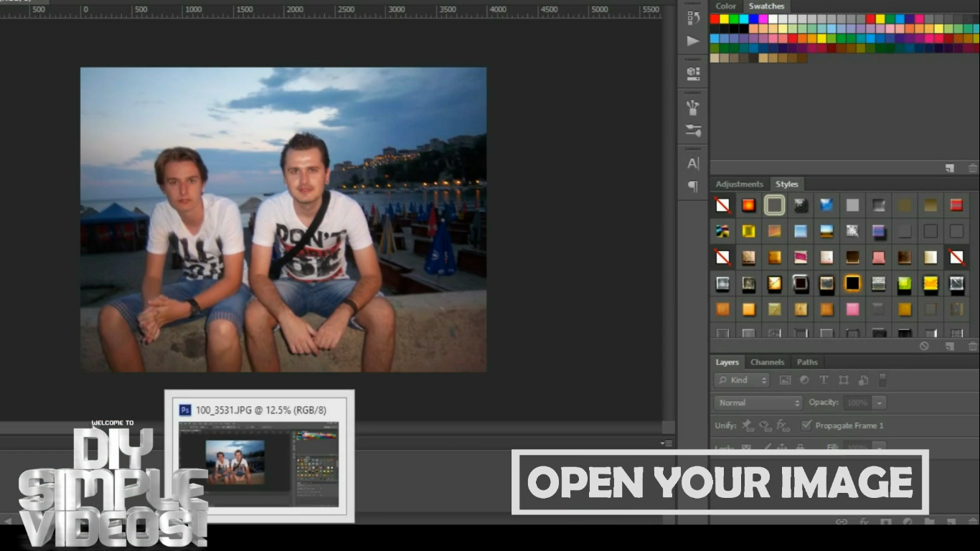The image size is (980, 551).
Task: Toggle filter for shape layers
Action: pyautogui.click(x=844, y=380)
